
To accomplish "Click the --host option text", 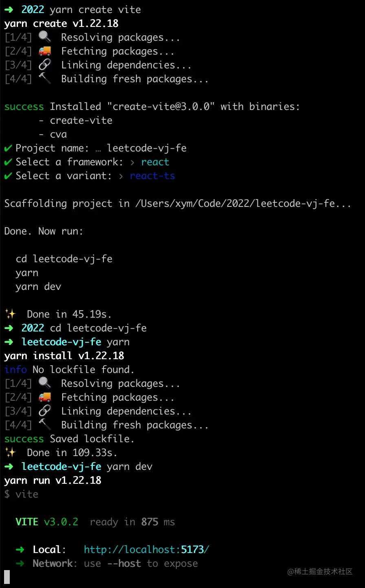I will [x=124, y=564].
